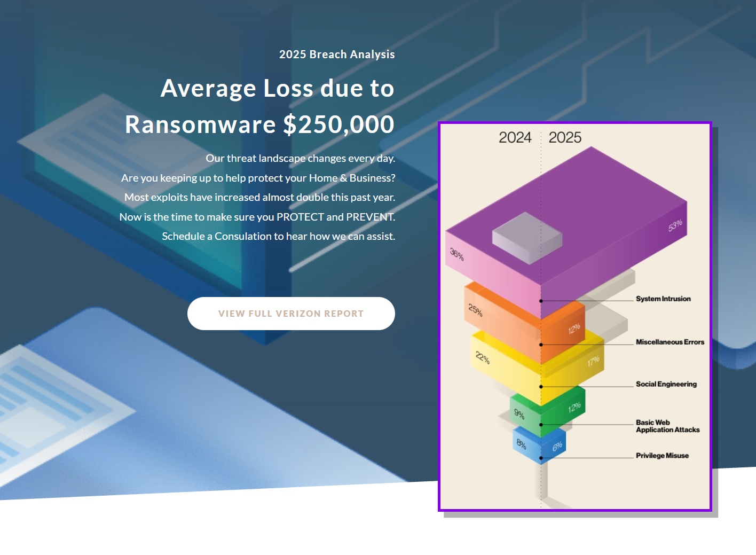The image size is (756, 555).
Task: Click the "System Intrusion" chart label
Action: tap(663, 299)
